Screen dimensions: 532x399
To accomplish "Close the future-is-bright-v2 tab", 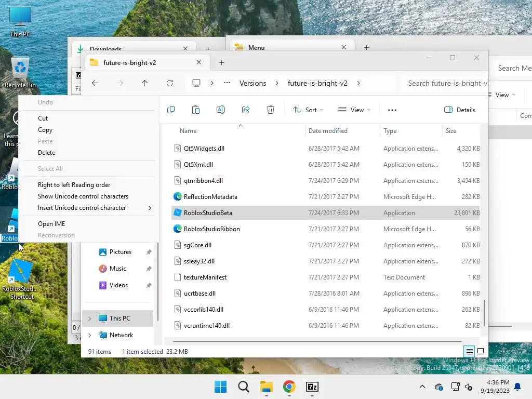I will [199, 62].
